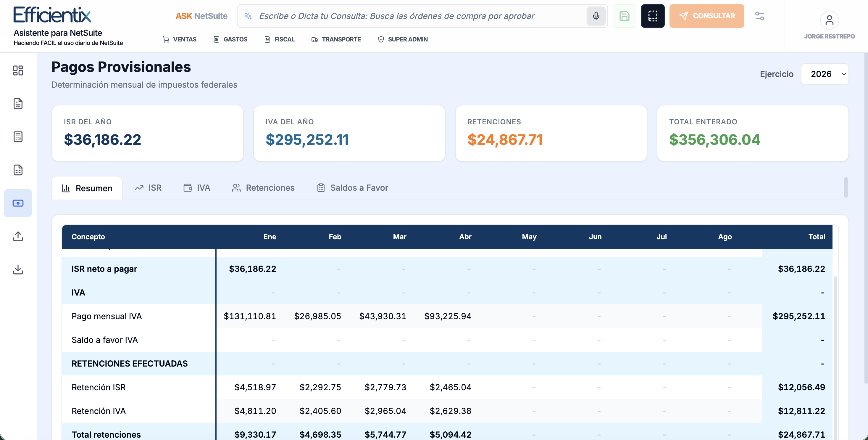Expand the Ejercicio 2026 year dropdown

point(825,74)
